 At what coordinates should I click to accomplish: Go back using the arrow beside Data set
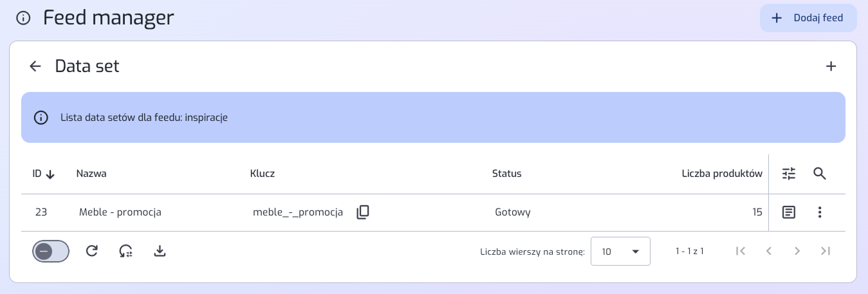[35, 66]
